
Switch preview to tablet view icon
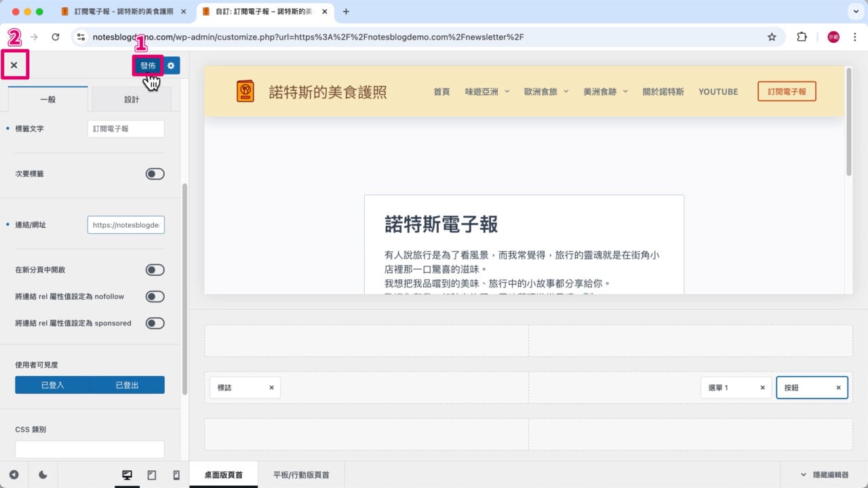pyautogui.click(x=151, y=474)
